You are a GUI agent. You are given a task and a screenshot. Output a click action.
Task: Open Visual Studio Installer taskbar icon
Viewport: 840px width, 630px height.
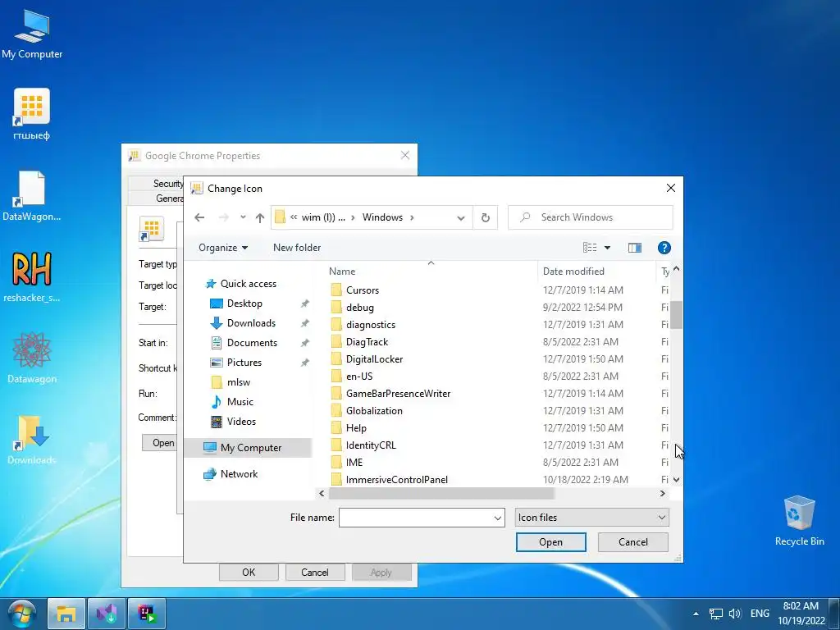tap(107, 614)
